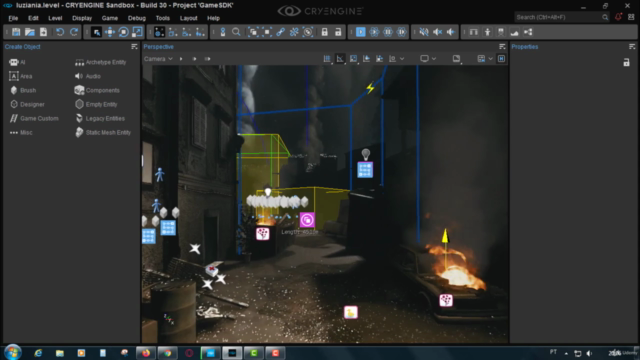Choose Archetype Entity category
This screenshot has height=360, width=640.
(101, 62)
